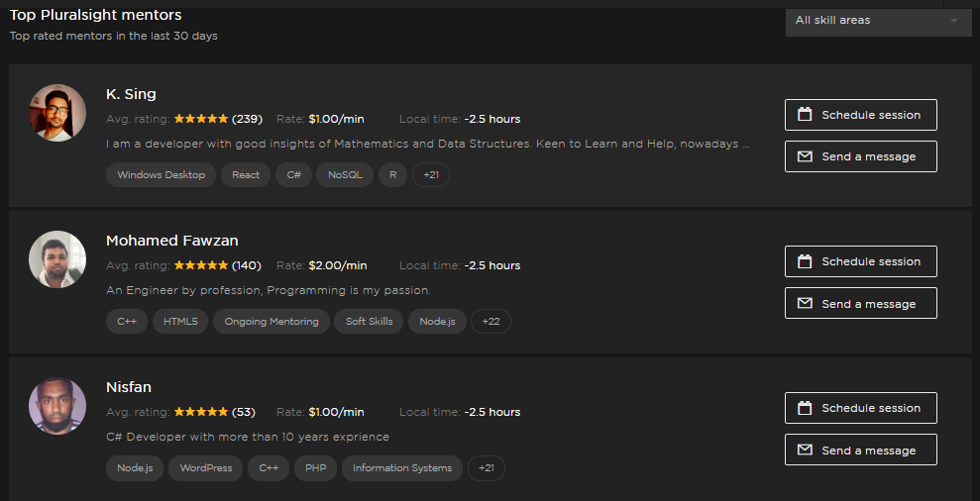Image resolution: width=980 pixels, height=501 pixels.
Task: Click calendar icon in Mohamed Fawzan's row
Action: pos(805,261)
